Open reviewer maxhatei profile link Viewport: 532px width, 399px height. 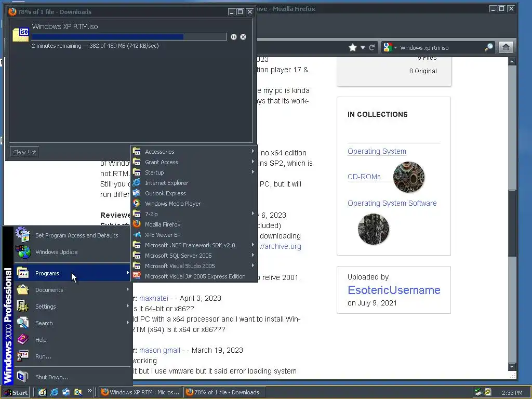pyautogui.click(x=153, y=298)
